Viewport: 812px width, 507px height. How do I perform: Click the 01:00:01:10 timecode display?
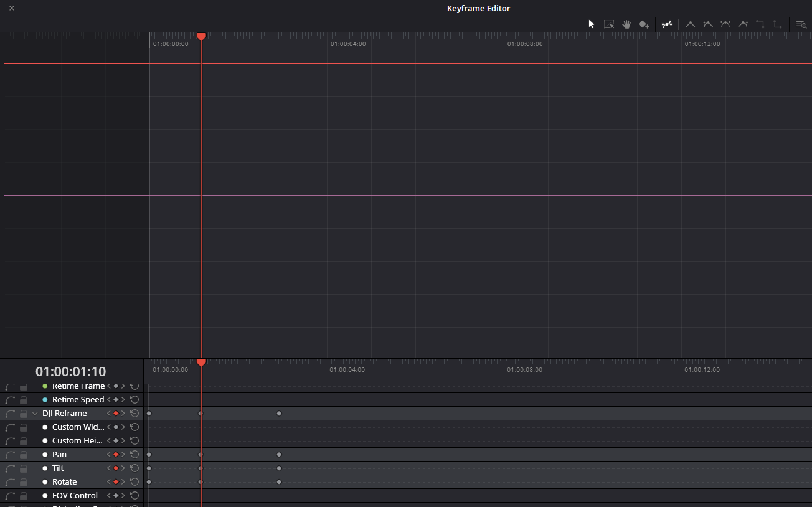(x=71, y=372)
